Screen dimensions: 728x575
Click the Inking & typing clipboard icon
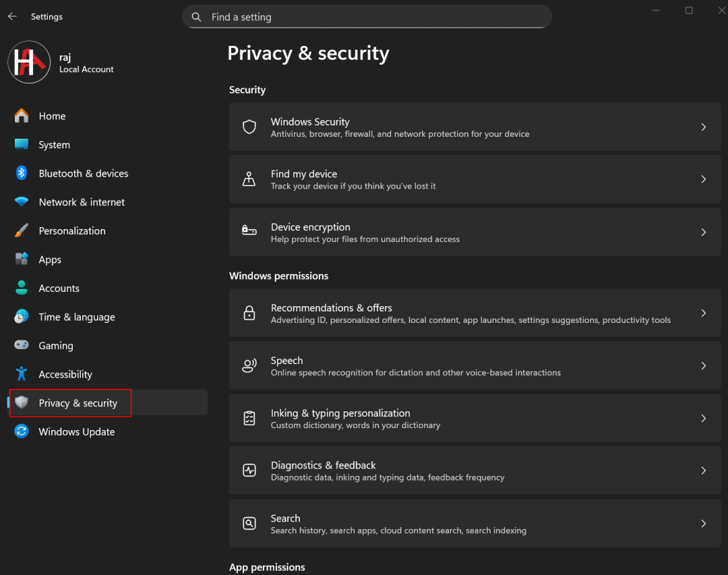(249, 418)
